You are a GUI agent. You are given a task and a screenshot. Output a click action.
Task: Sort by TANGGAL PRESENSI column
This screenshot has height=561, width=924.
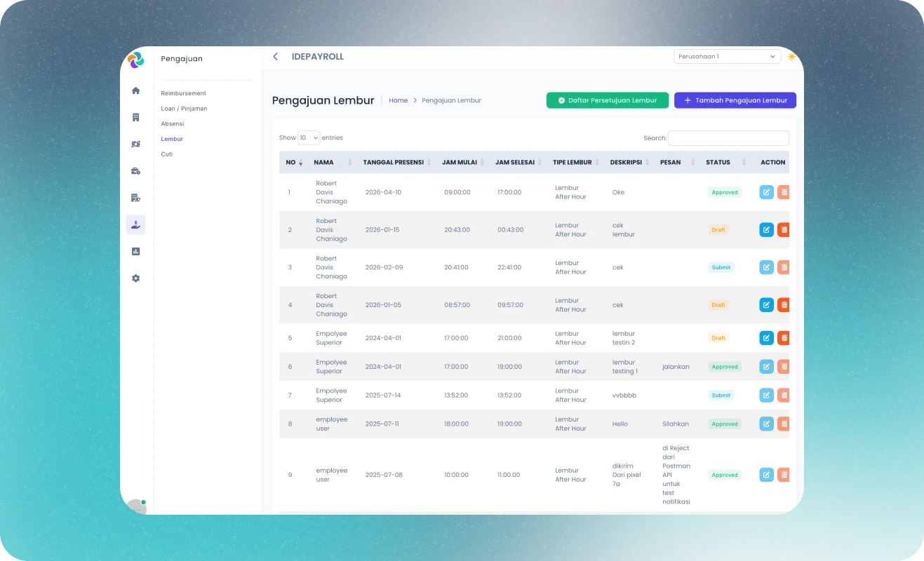tap(396, 163)
